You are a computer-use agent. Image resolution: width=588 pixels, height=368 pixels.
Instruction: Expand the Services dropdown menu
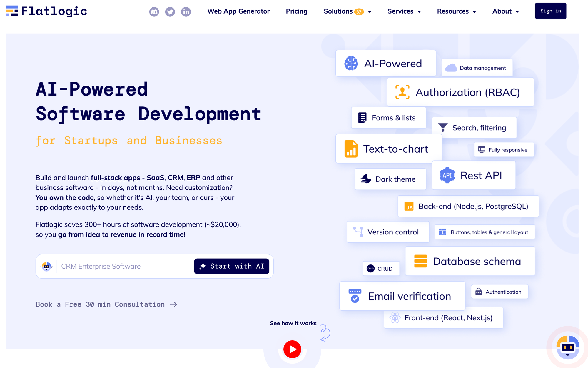pos(404,11)
